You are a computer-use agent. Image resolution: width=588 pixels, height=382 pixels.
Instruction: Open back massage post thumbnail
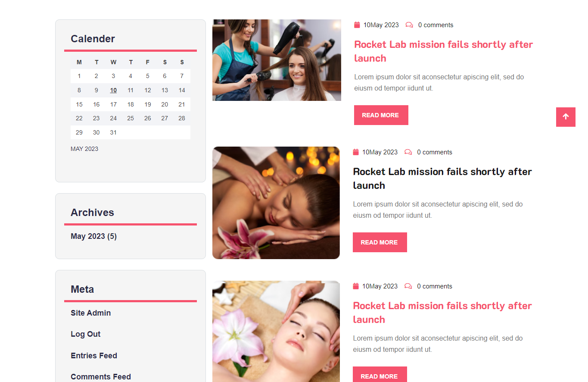coord(276,203)
